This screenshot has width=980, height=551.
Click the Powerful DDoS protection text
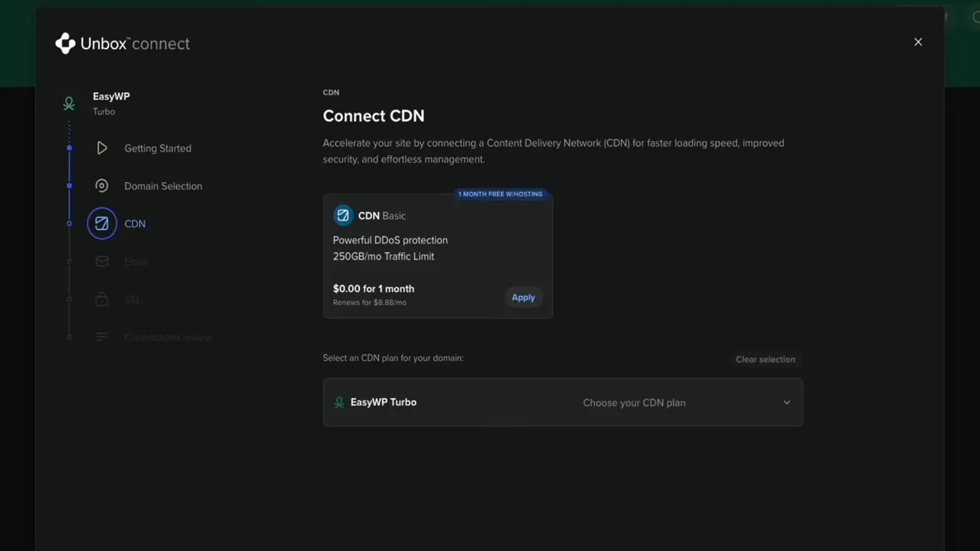(390, 240)
